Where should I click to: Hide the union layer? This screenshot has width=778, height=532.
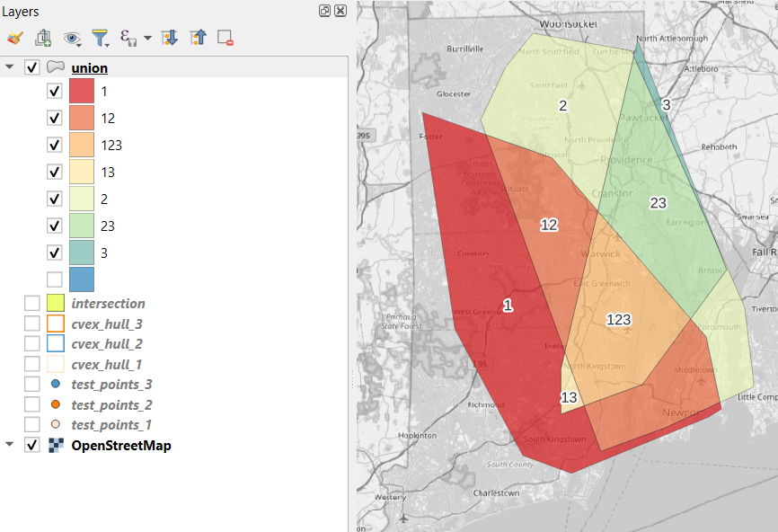(33, 66)
